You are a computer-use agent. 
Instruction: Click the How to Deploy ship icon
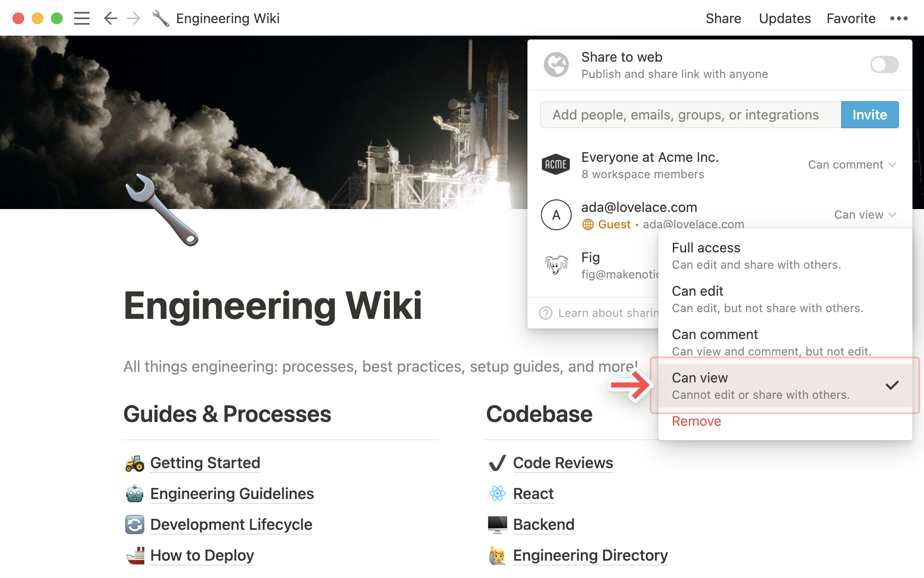(133, 555)
